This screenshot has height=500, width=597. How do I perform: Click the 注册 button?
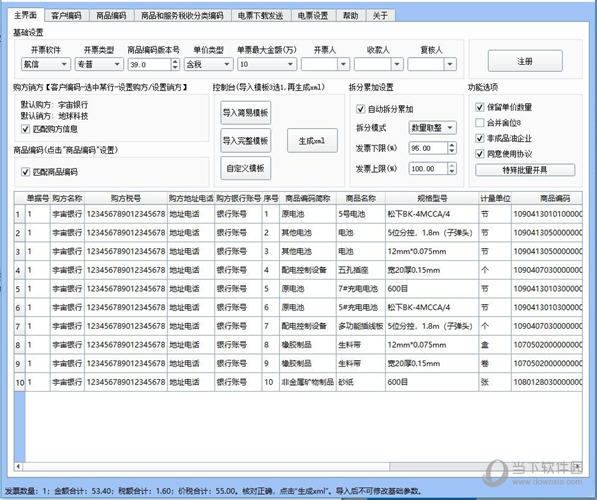click(525, 61)
